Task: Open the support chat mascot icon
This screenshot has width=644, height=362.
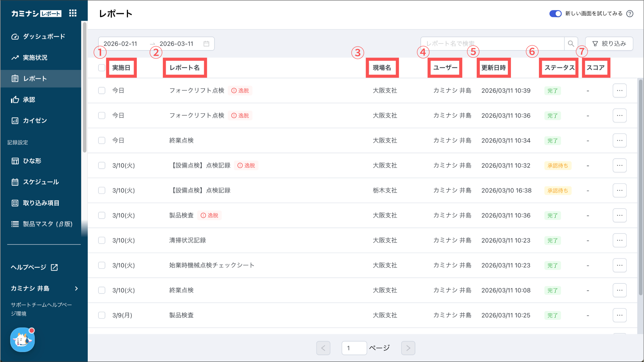Action: click(22, 340)
